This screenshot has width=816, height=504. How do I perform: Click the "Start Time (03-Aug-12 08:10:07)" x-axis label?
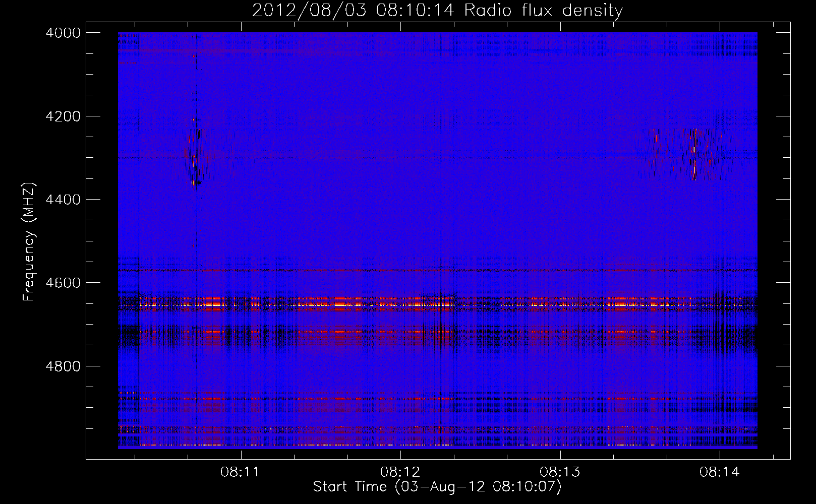coord(437,487)
